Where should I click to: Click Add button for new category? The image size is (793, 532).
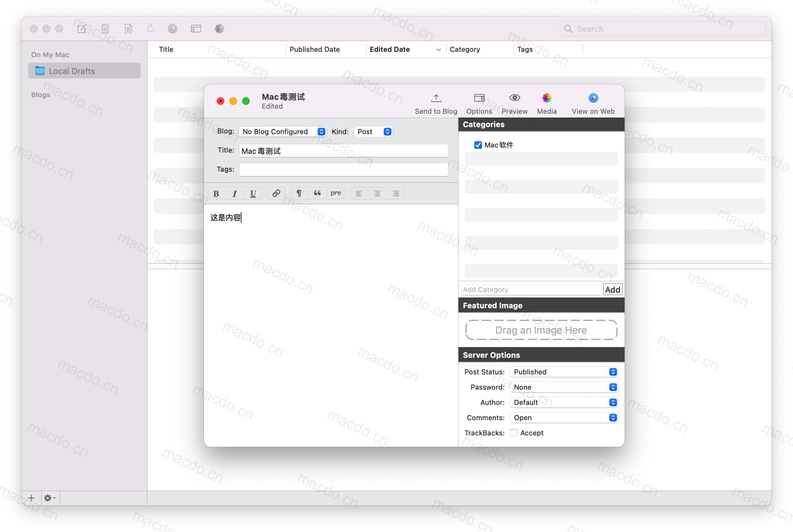click(x=612, y=289)
